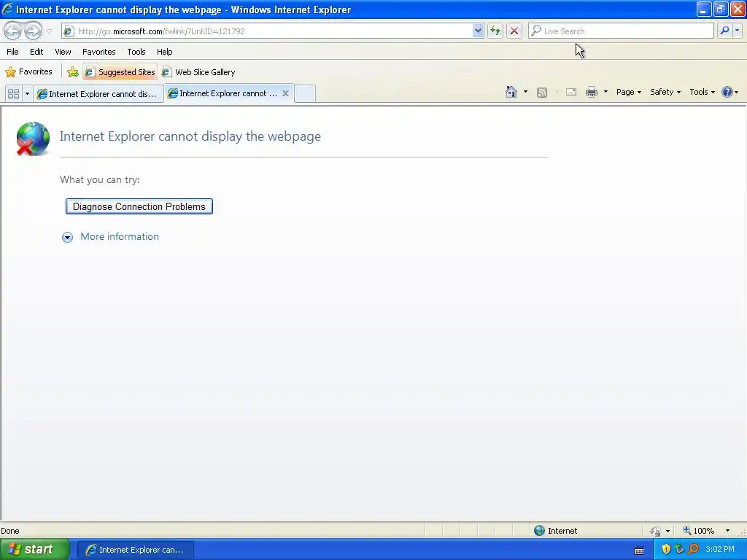747x560 pixels.
Task: Click the address bar URL field
Action: tap(267, 31)
